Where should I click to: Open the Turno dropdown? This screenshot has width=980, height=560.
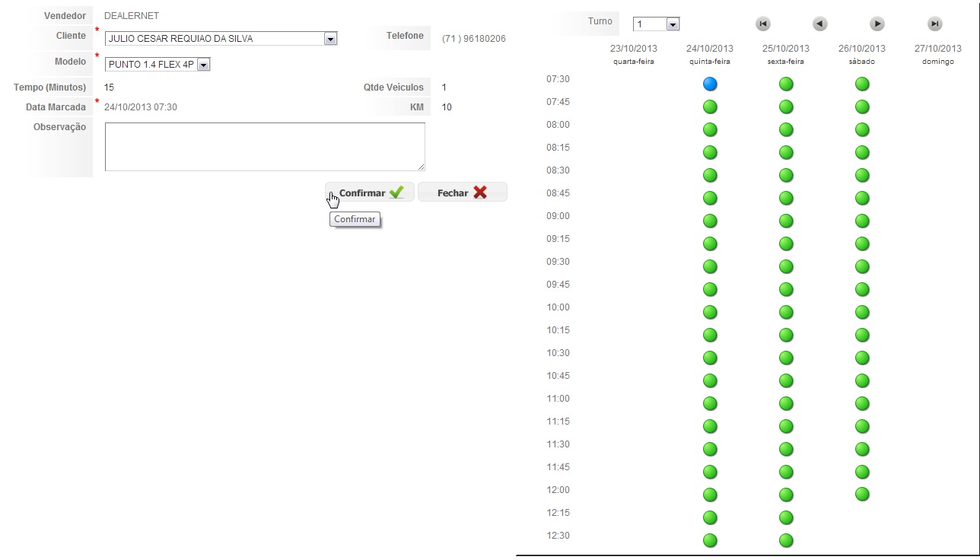click(x=656, y=24)
